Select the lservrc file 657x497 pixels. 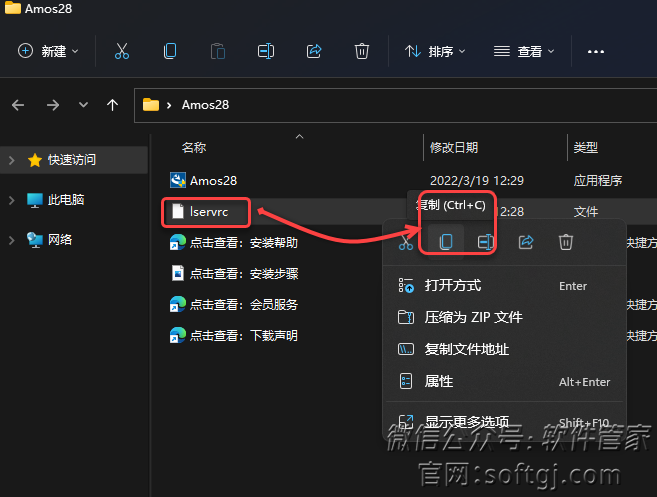click(209, 212)
